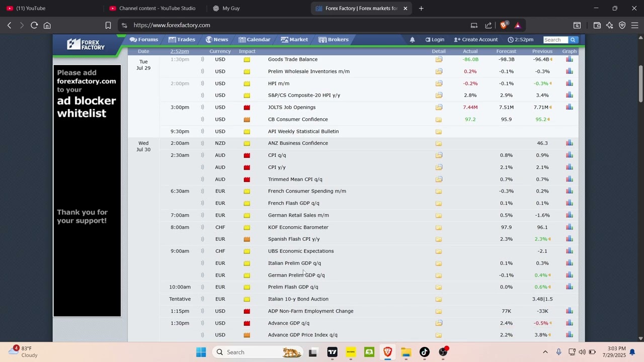The height and width of the screenshot is (362, 644).
Task: Open German Prelim GDP q/q event
Action: (296, 275)
